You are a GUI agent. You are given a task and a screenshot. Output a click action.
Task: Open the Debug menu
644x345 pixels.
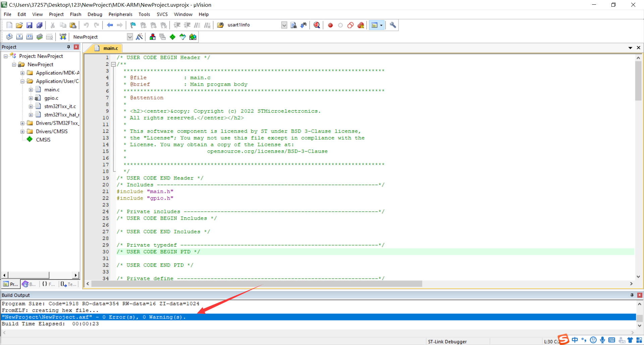[95, 14]
